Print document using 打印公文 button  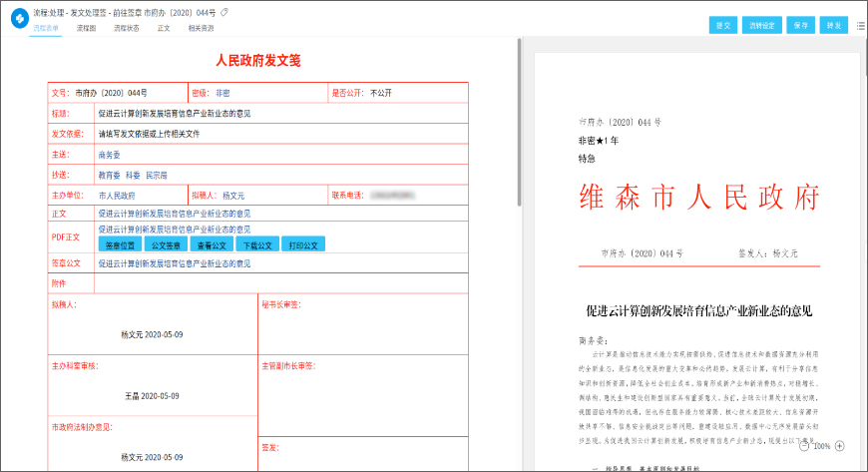point(303,244)
